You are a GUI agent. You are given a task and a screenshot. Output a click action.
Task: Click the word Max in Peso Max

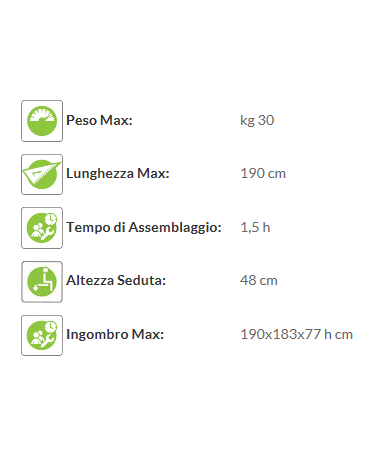point(116,120)
